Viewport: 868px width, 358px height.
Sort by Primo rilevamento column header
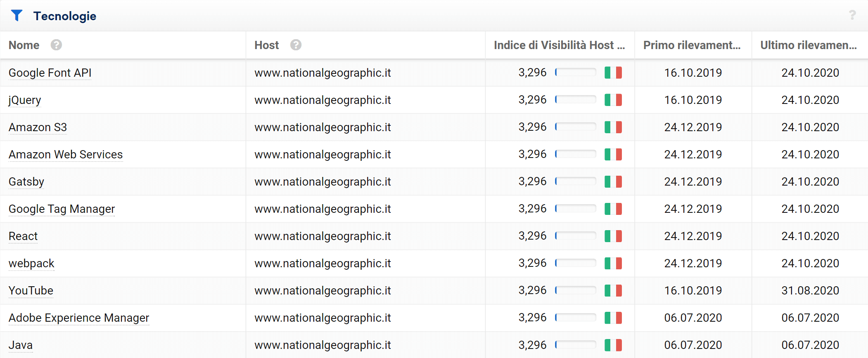(692, 45)
